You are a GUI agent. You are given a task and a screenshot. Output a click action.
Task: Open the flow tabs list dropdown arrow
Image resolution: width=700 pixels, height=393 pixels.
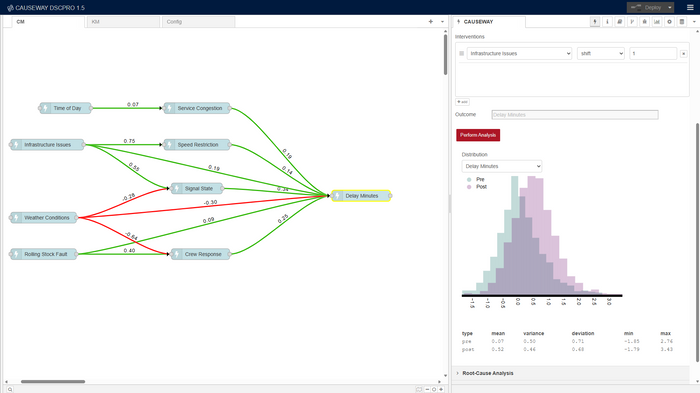click(442, 21)
